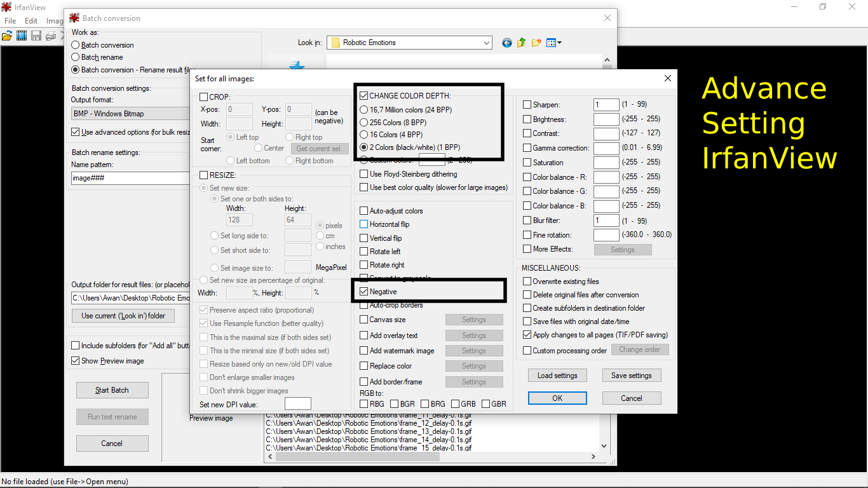Screen dimensions: 868x488
Task: Enable Use Floyd-Steinberg dithering
Action: point(363,174)
